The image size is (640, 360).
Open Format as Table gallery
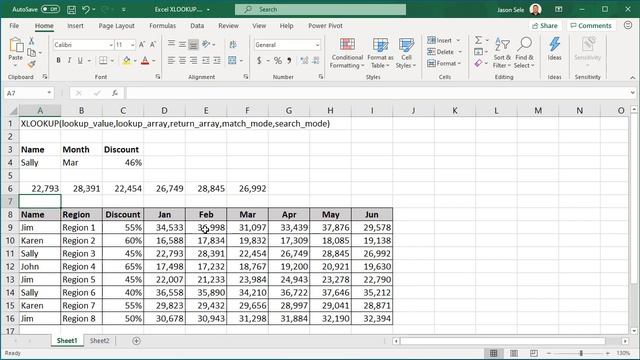tap(380, 53)
